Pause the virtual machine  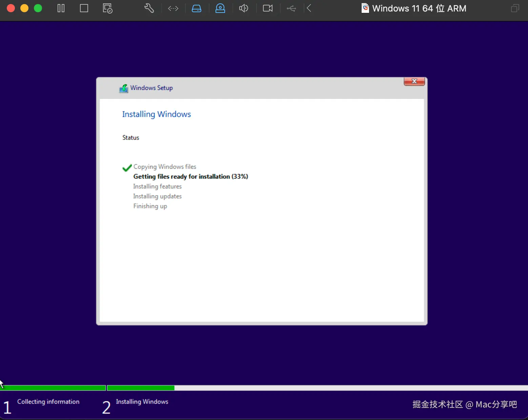click(61, 8)
